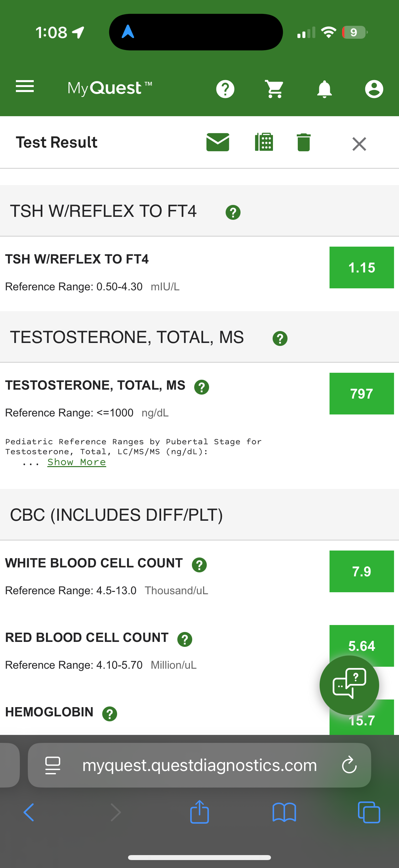Go back to previous page in Safari
This screenshot has height=868, width=399.
[x=29, y=812]
